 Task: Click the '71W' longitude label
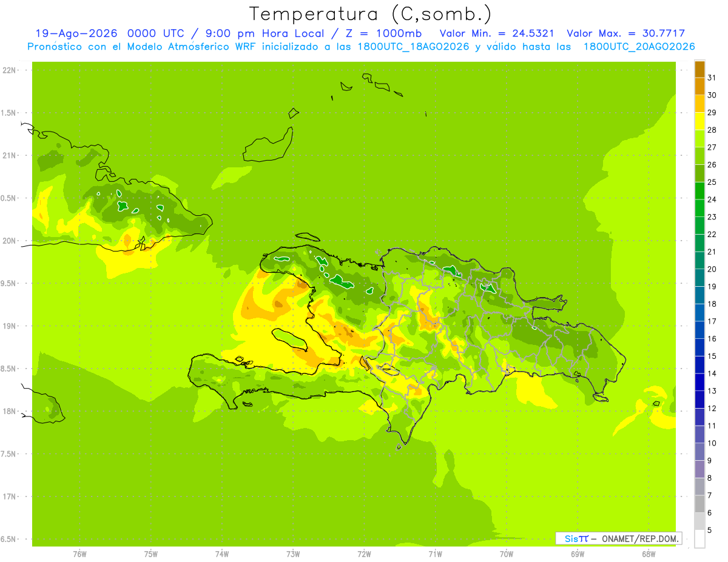[435, 554]
